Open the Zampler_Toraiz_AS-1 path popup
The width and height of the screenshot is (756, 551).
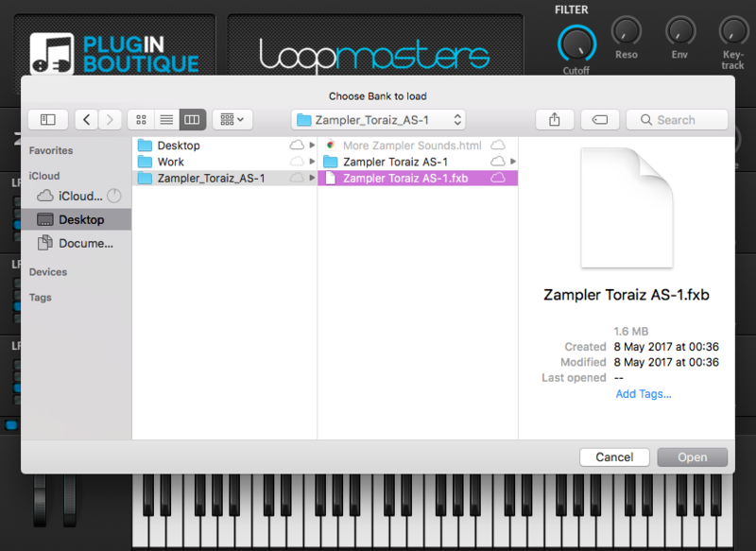coord(379,120)
